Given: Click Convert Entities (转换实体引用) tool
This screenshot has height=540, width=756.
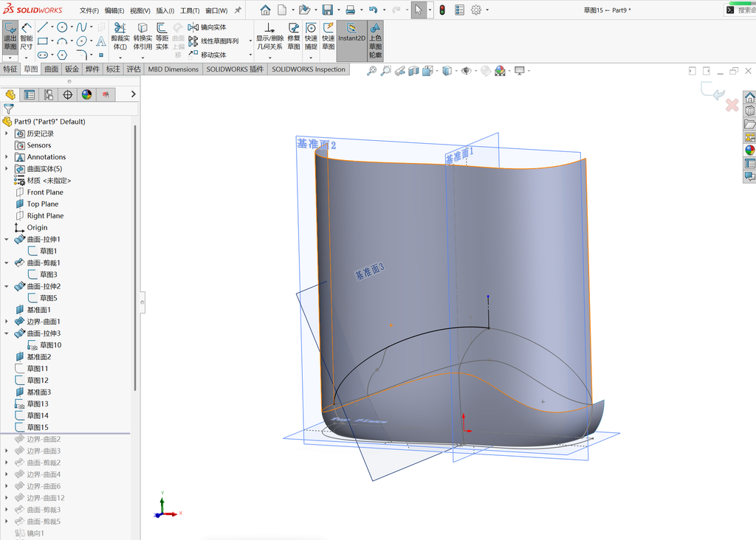Looking at the screenshot, I should coord(142,37).
